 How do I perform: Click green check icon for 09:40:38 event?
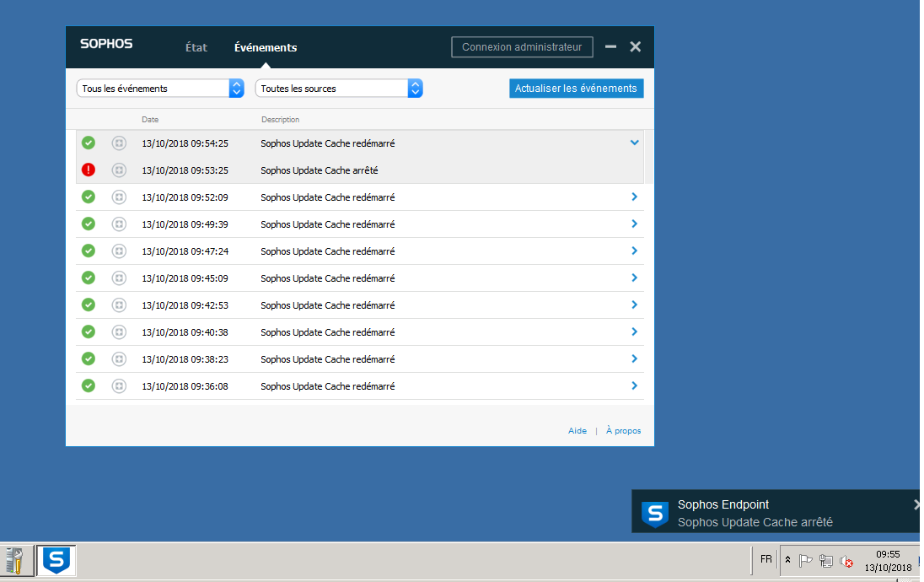[x=89, y=332]
